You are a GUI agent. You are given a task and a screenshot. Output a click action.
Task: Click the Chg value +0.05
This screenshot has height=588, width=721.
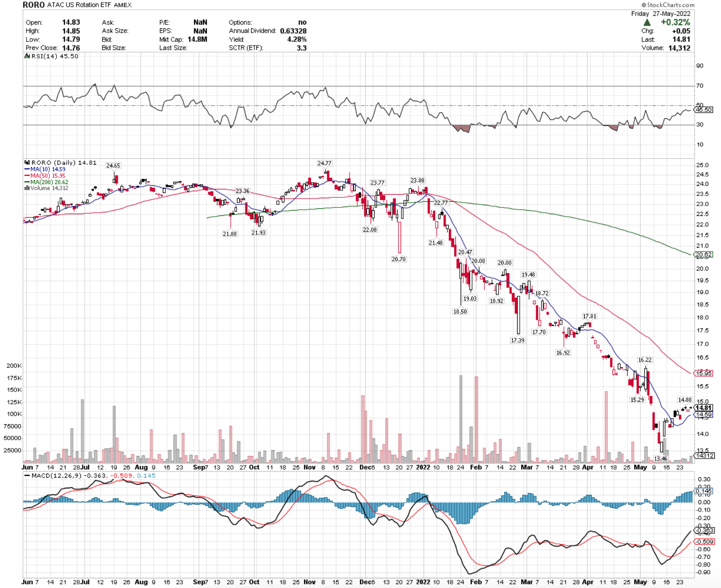pyautogui.click(x=681, y=31)
